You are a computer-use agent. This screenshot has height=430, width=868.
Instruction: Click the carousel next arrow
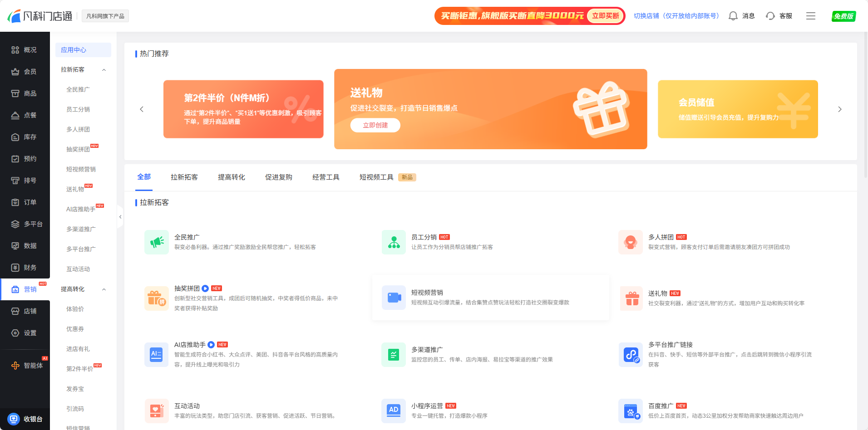pos(839,109)
